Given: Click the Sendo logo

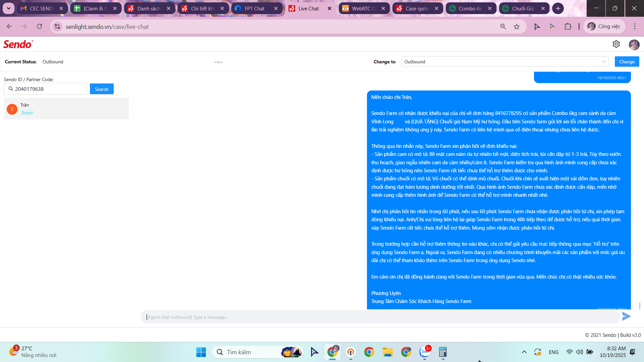Looking at the screenshot, I should point(18,44).
